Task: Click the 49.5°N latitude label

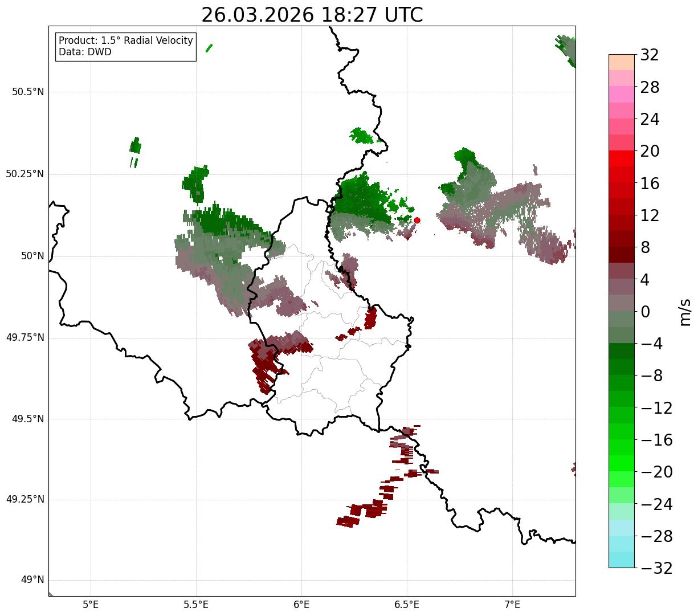Action: point(28,419)
